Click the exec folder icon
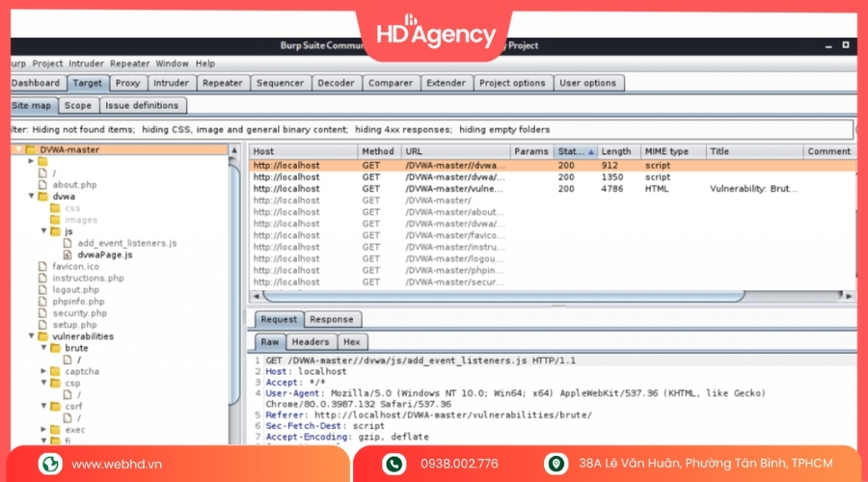This screenshot has height=482, width=868. [x=55, y=429]
